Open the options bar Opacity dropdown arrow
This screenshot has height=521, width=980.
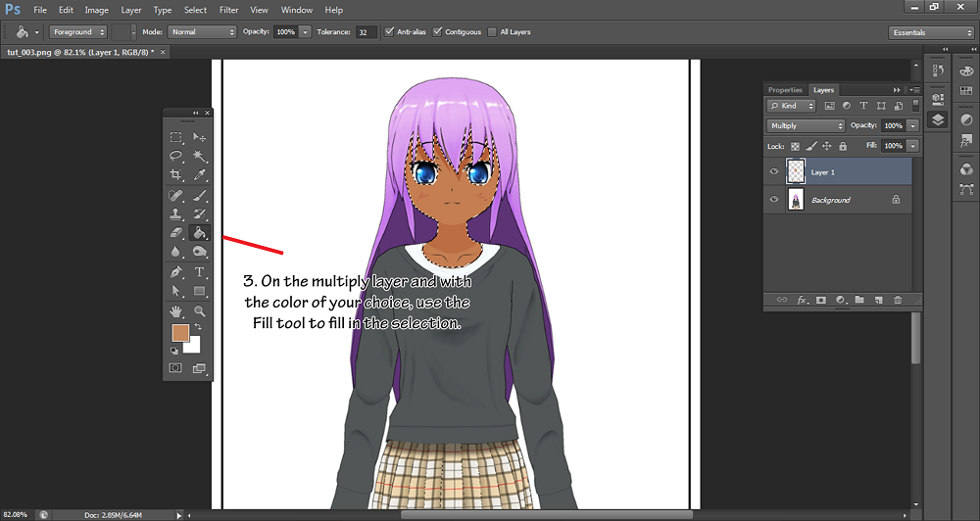(x=305, y=32)
